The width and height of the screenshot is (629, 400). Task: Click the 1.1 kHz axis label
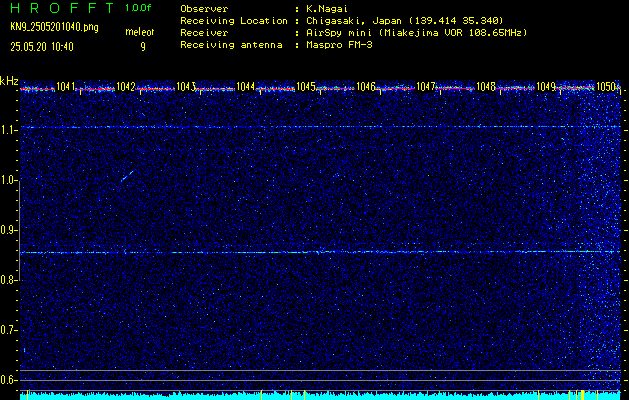[8, 131]
